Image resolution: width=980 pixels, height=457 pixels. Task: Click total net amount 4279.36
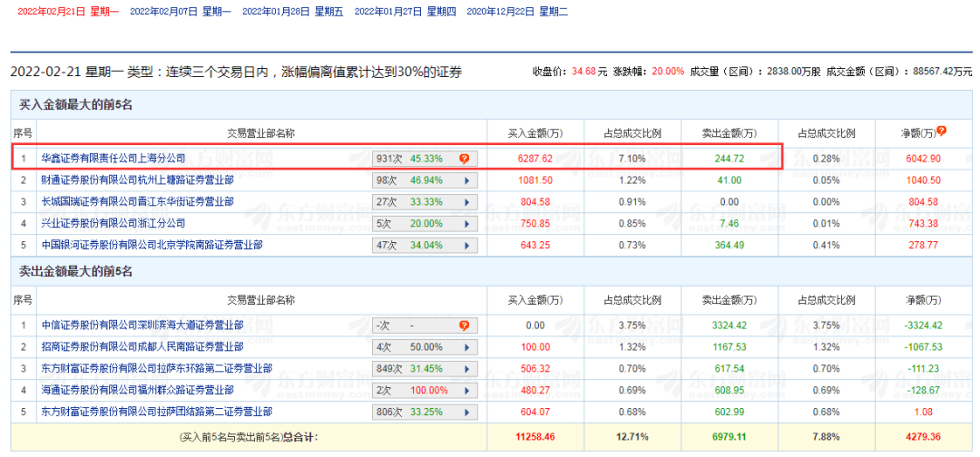pos(923,436)
